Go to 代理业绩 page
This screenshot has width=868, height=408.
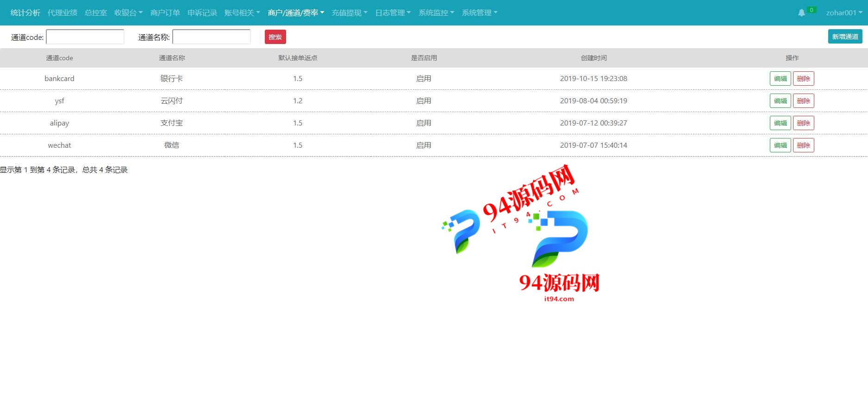(x=62, y=13)
